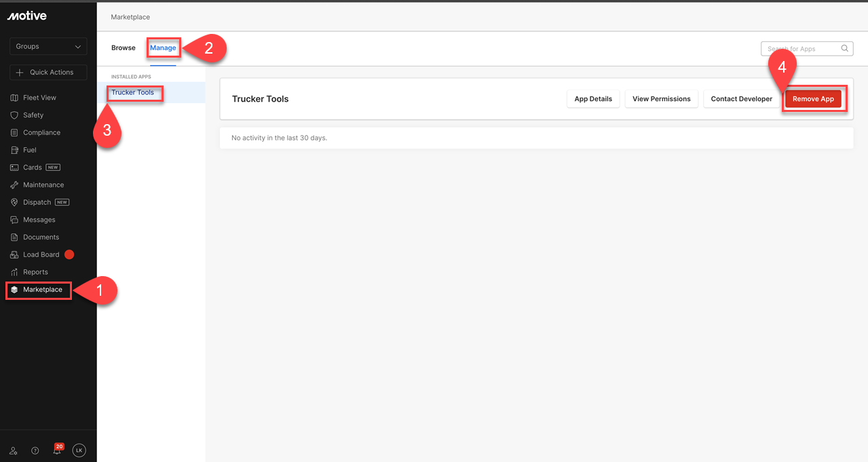Click the Motive logo

click(27, 16)
